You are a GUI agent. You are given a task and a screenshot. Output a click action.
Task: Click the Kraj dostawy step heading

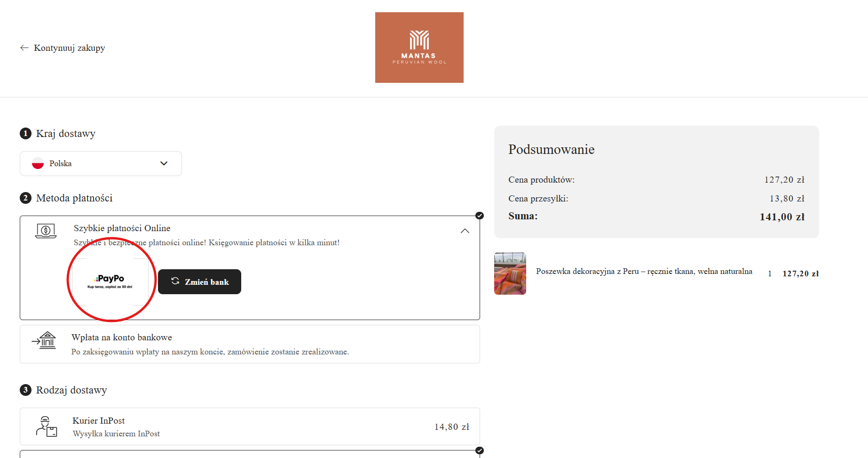66,134
